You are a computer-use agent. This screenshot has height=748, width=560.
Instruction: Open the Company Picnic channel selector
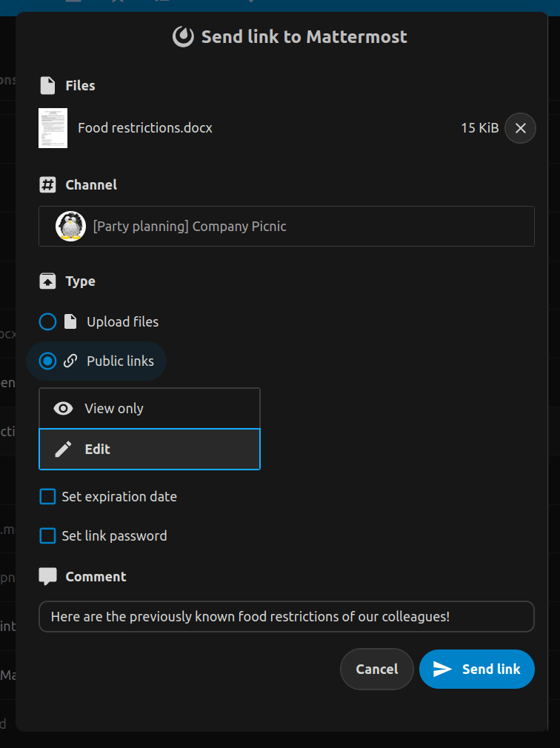[287, 226]
